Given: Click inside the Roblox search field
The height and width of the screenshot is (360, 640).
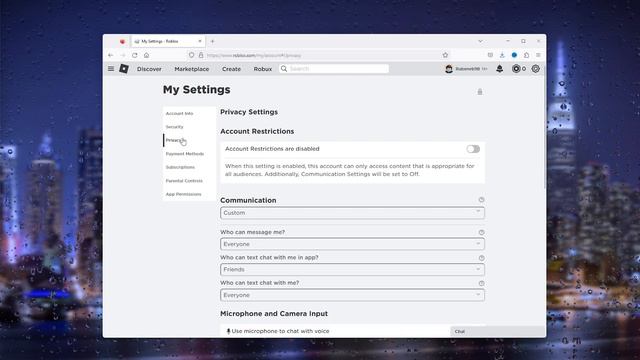Looking at the screenshot, I should pyautogui.click(x=339, y=69).
